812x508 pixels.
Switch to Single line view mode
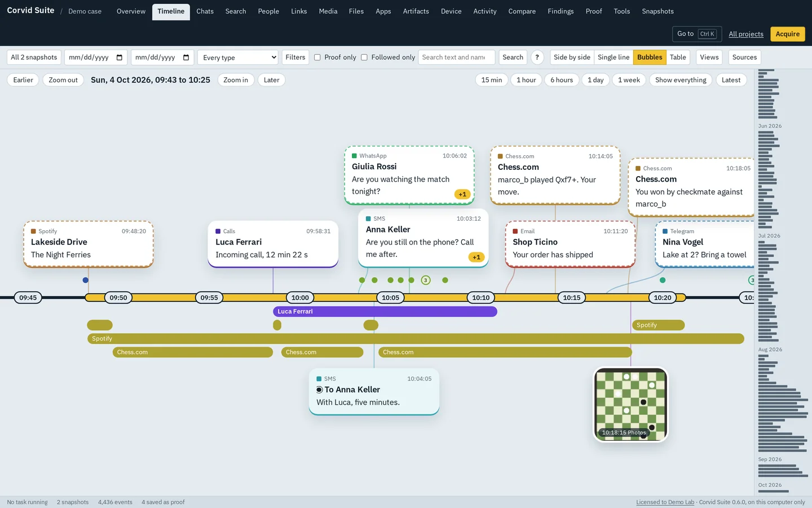point(614,58)
